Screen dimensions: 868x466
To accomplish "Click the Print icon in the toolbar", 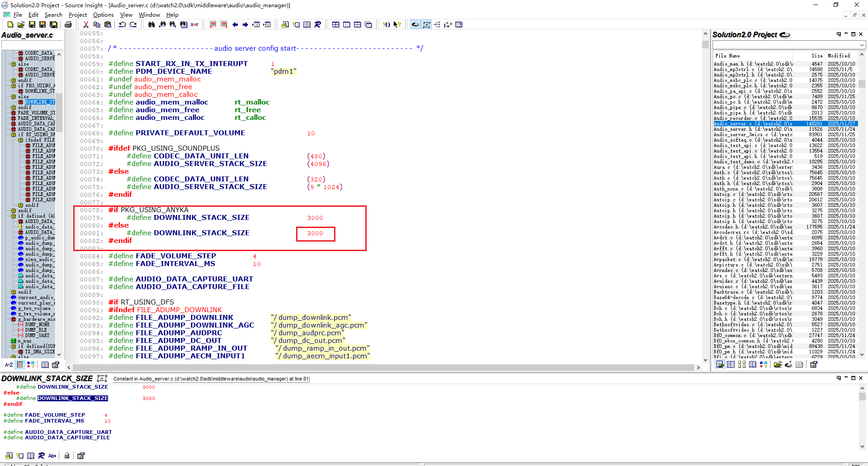I will 68,25.
